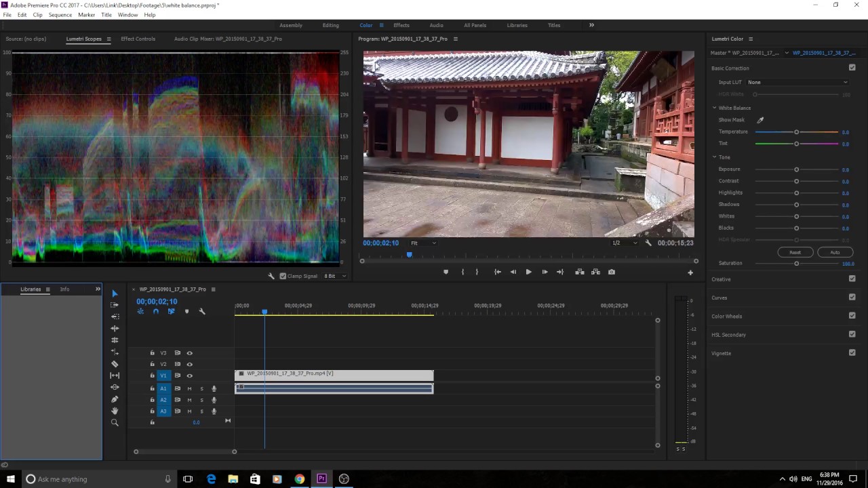Open Program monitor settings wrench

[648, 243]
